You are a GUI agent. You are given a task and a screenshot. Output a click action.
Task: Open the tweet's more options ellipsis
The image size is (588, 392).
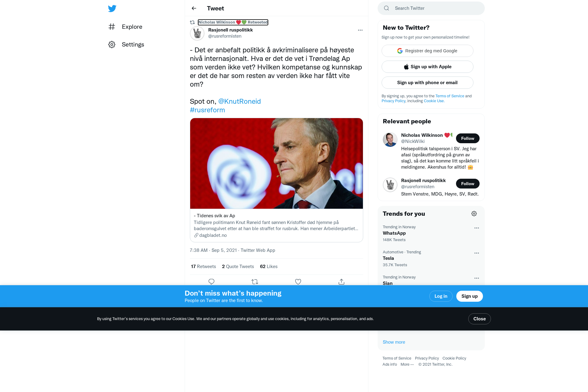[360, 30]
